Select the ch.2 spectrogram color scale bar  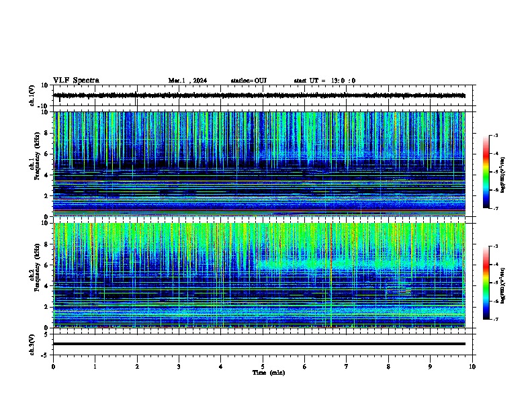pos(486,283)
